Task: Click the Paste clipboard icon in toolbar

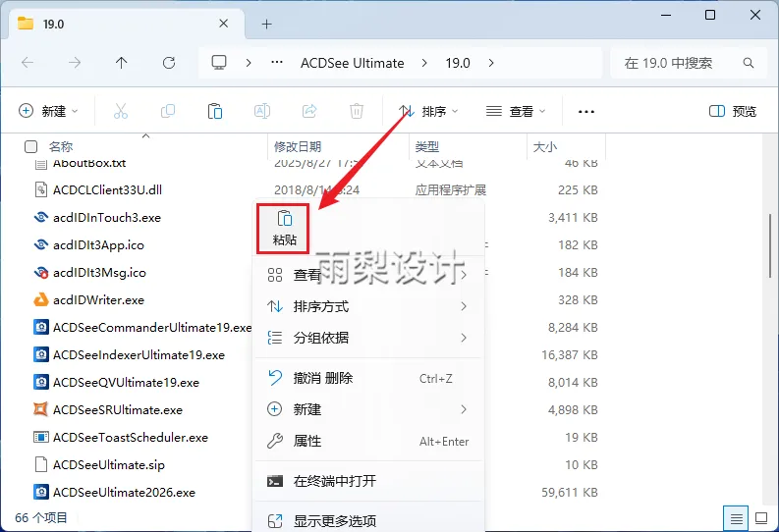Action: pos(214,111)
